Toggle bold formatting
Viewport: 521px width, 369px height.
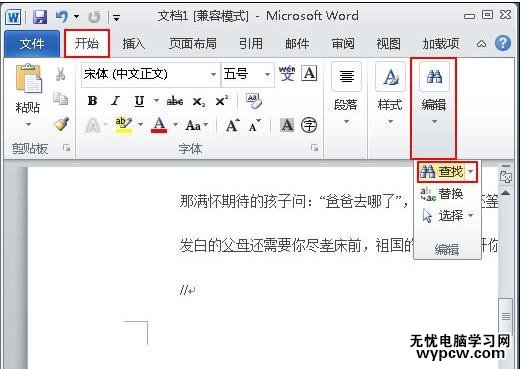pos(92,101)
